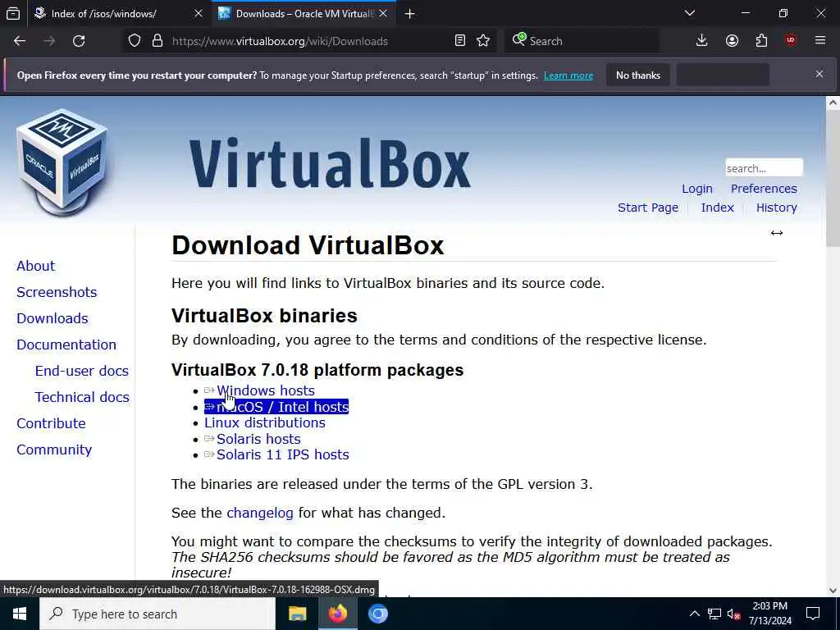Open a new tab with the plus button

click(x=410, y=14)
